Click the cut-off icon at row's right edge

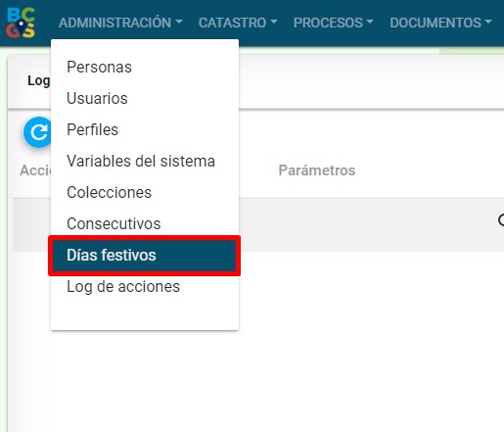501,219
